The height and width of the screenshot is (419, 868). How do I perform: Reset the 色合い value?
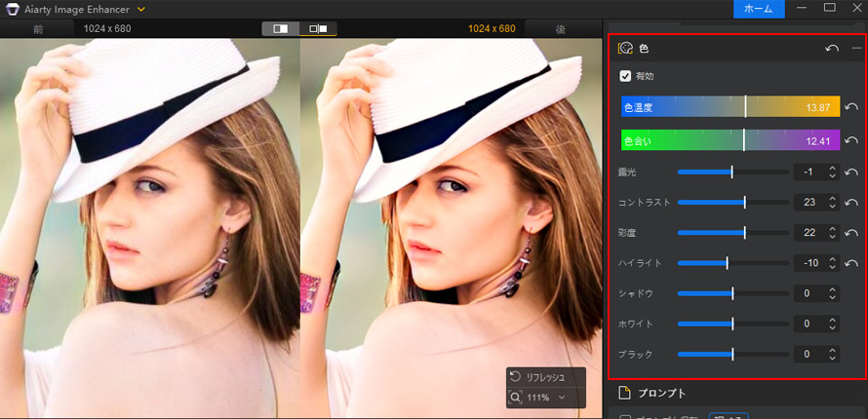851,140
